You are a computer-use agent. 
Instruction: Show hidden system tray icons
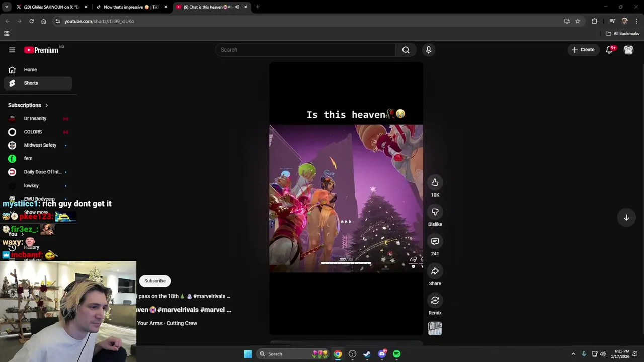(573, 354)
